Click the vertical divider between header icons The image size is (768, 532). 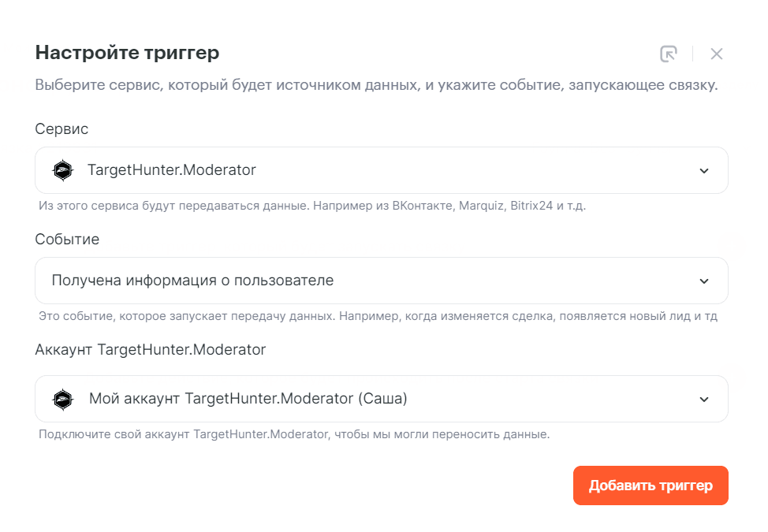coord(692,54)
